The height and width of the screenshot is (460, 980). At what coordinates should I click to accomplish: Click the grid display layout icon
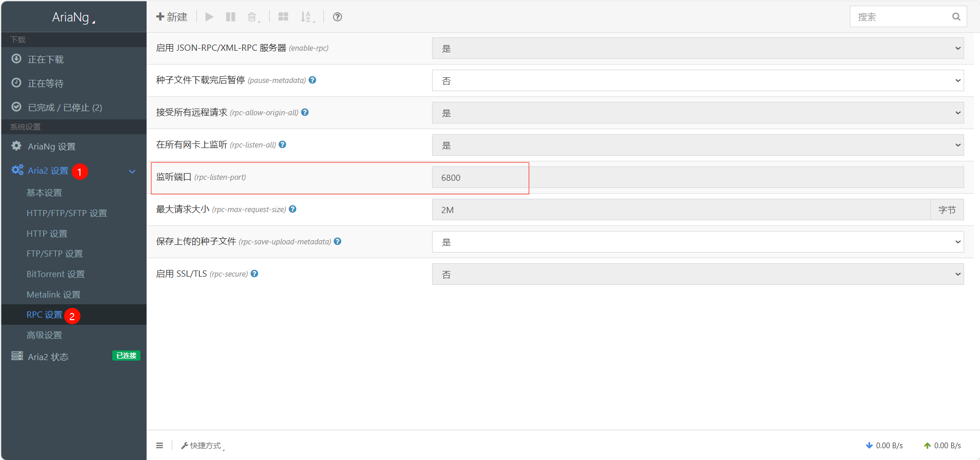[x=283, y=17]
